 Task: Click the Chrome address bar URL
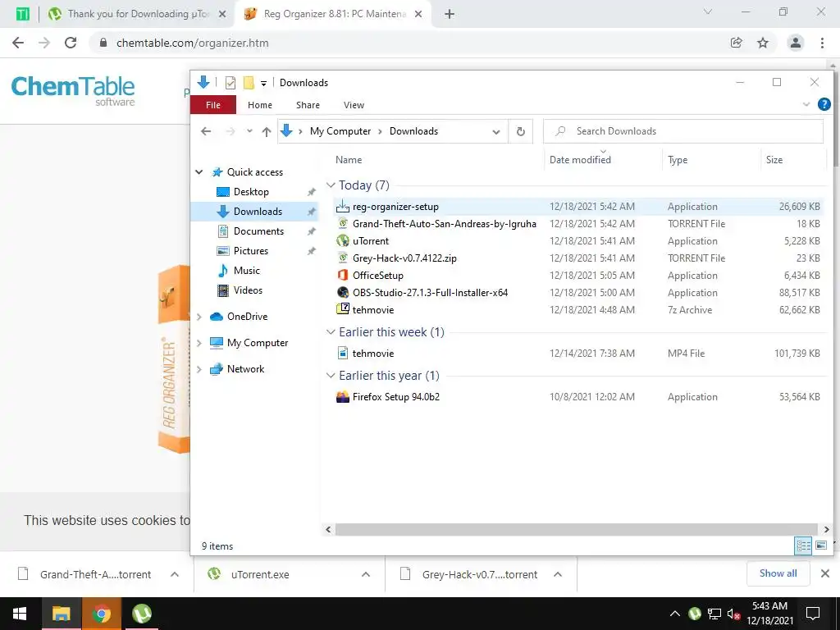point(192,43)
